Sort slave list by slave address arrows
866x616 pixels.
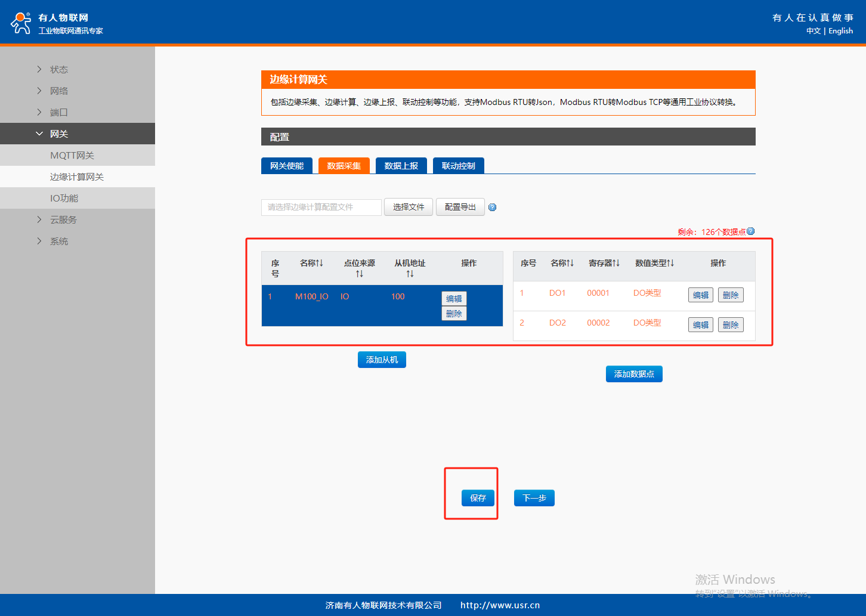[410, 274]
